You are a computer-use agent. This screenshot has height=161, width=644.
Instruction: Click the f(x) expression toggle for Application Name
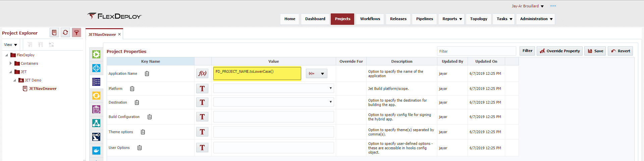coord(202,73)
